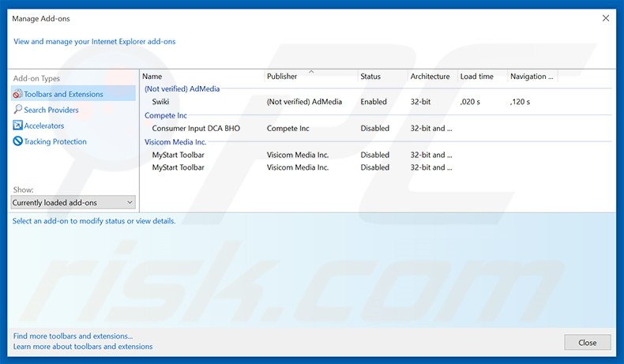Collapse the Compete Inc group header
The width and height of the screenshot is (624, 364).
pyautogui.click(x=166, y=115)
